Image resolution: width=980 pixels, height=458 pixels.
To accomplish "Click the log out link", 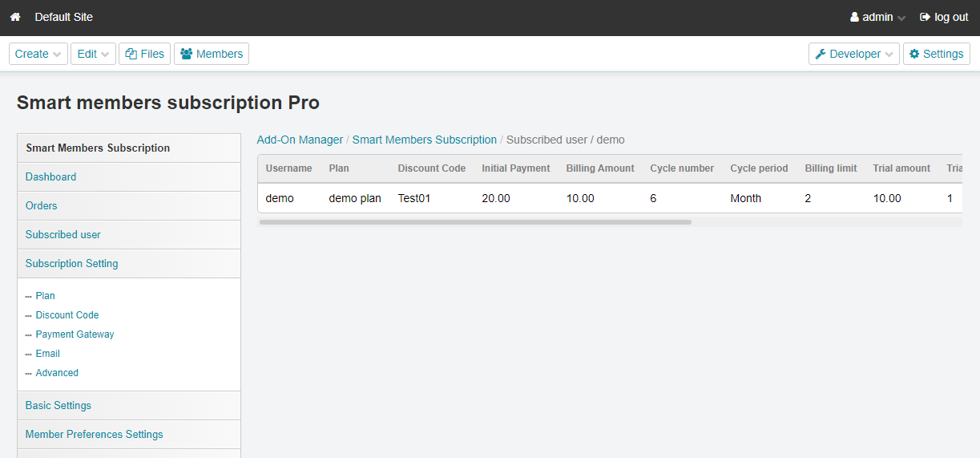I will [944, 17].
